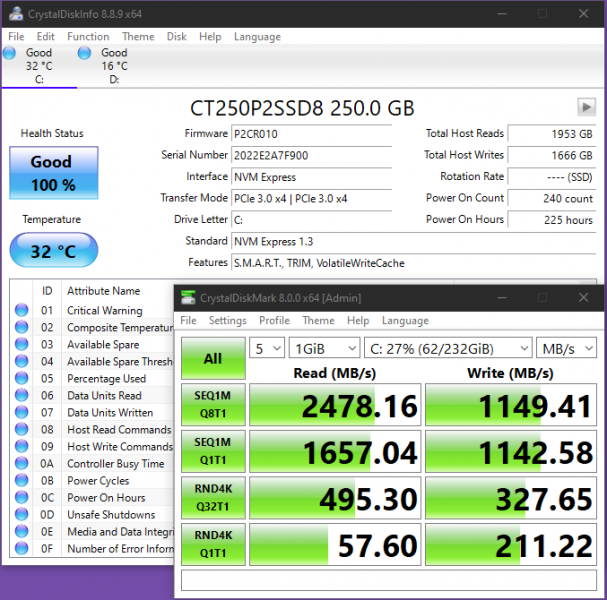Screen dimensions: 607x600
Task: Open the Profile menu in CrystalDiskMark
Action: [274, 321]
